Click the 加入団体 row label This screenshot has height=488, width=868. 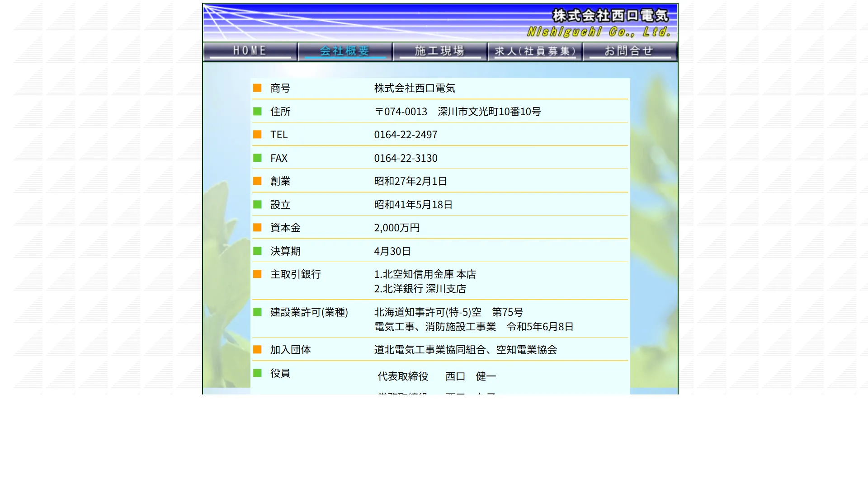(291, 350)
